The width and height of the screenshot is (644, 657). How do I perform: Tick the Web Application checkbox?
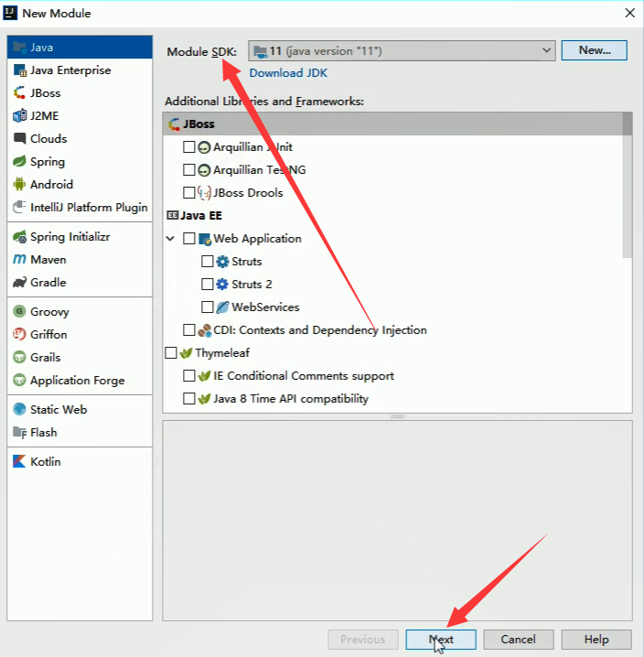(189, 239)
